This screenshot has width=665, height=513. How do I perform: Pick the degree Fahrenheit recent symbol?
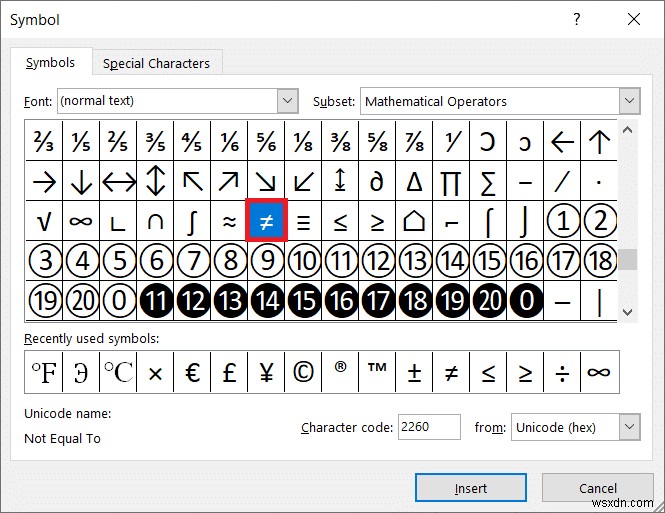coord(44,372)
